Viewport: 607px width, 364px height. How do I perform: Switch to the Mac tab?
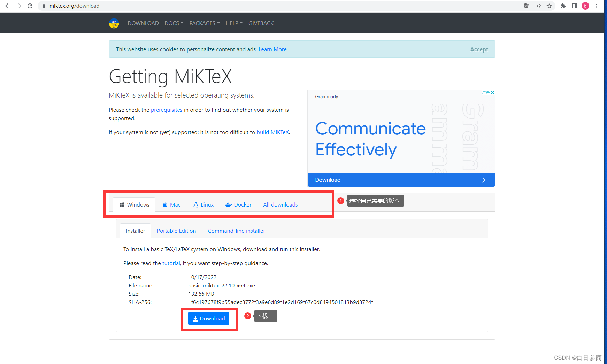(x=171, y=205)
